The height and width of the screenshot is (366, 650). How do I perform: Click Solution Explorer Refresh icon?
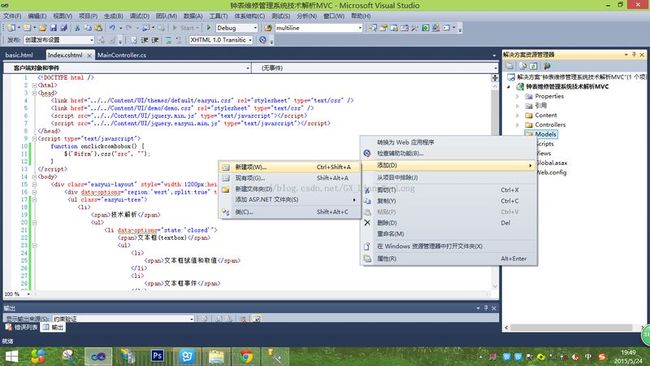pyautogui.click(x=534, y=66)
